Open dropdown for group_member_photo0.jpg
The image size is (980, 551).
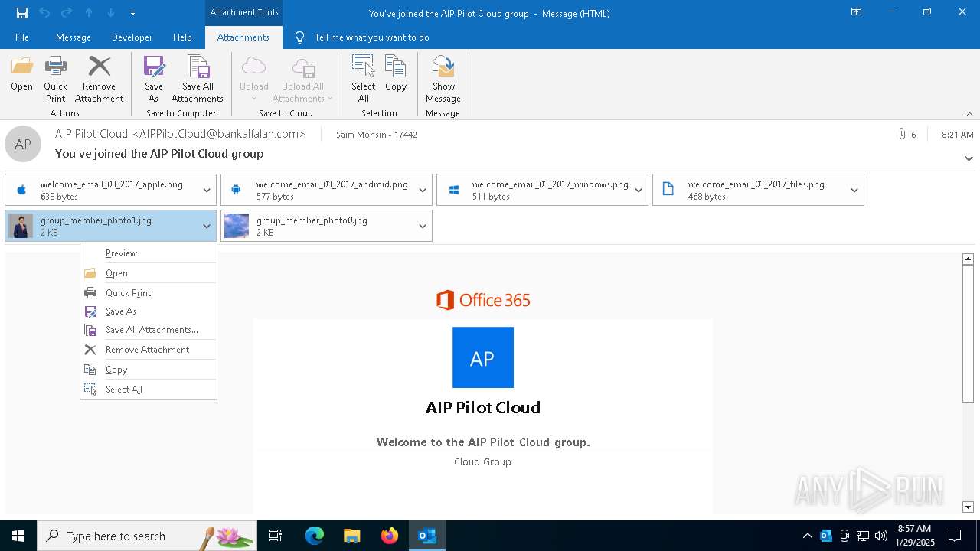click(423, 226)
